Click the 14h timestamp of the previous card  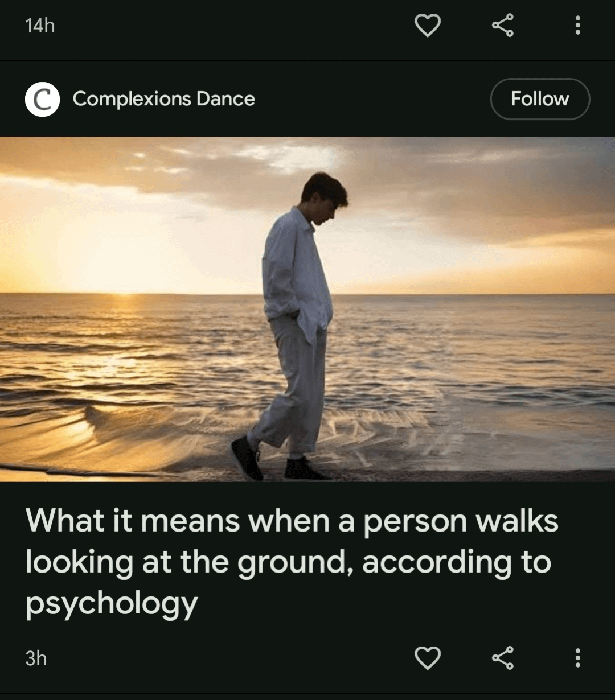[40, 26]
